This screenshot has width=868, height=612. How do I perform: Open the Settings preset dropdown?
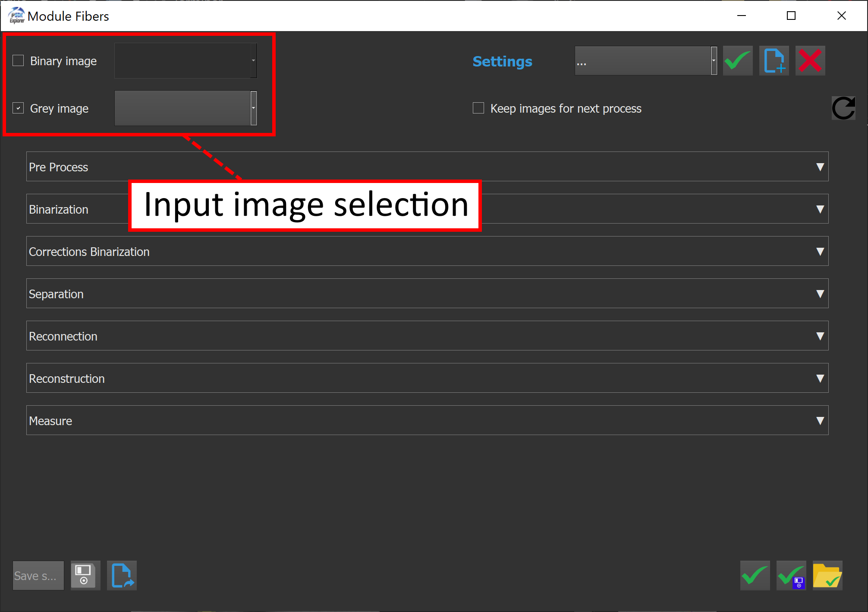[x=646, y=61]
